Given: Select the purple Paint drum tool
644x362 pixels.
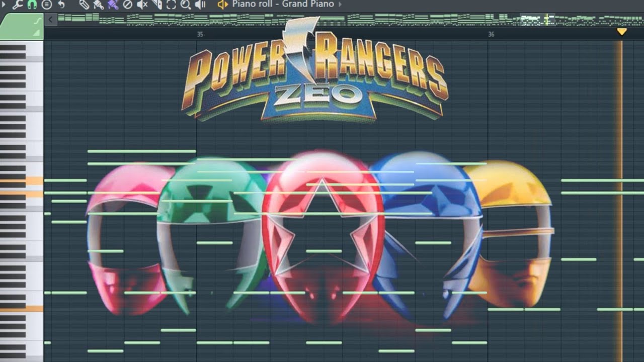Looking at the screenshot, I should pyautogui.click(x=113, y=5).
